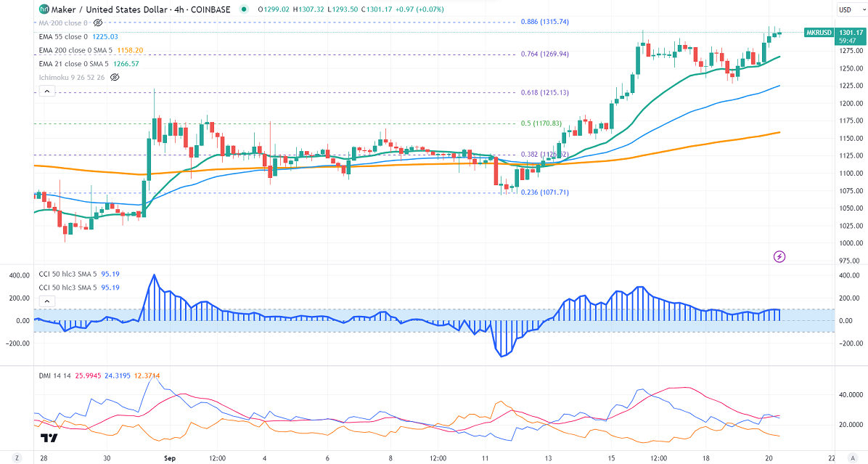
Task: Click the 1200.00 price axis label
Action: click(851, 103)
